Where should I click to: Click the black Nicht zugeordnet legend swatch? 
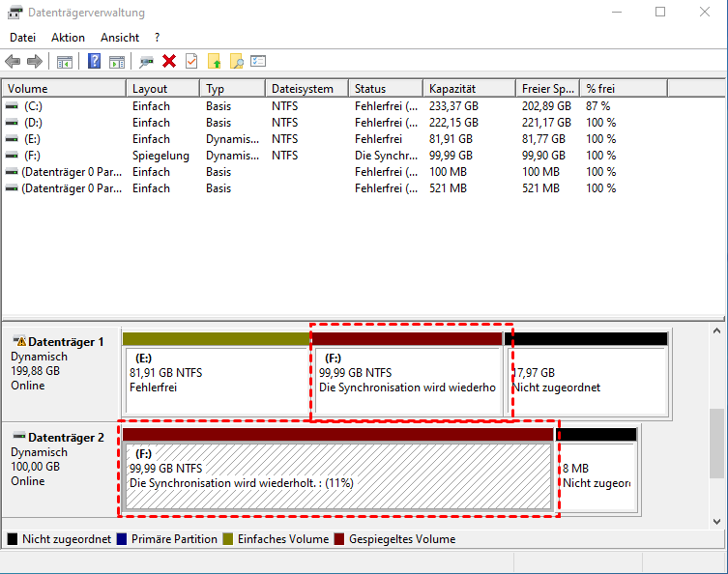(13, 539)
